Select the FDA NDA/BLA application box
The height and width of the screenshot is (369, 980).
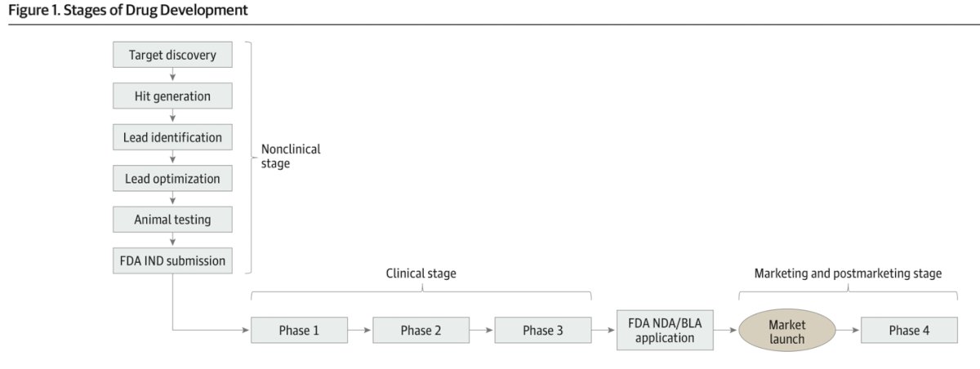point(665,331)
